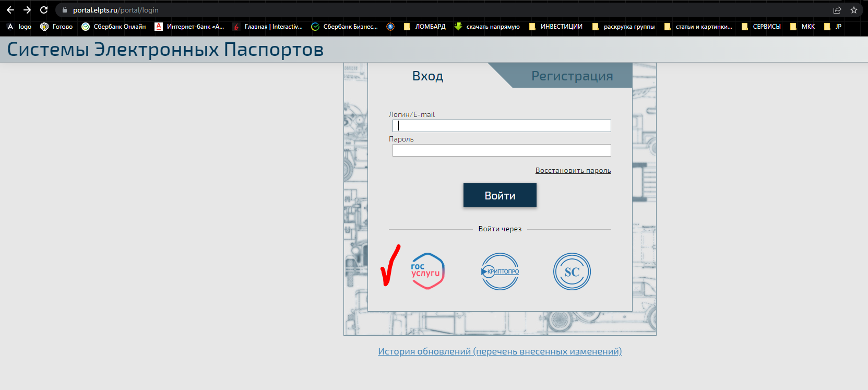Open Сбербанк Онлайн bookmark
Screen dimensions: 868x390
point(114,27)
